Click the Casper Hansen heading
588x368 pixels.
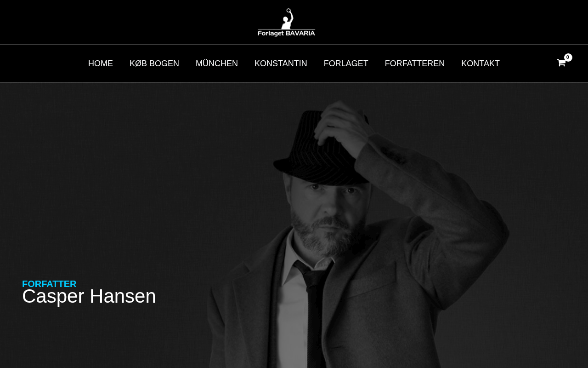click(x=89, y=296)
